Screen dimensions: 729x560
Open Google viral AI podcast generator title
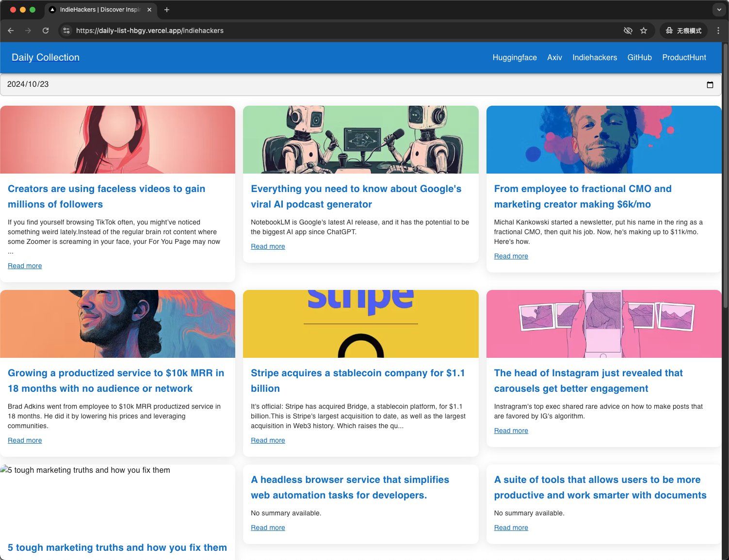click(x=356, y=196)
